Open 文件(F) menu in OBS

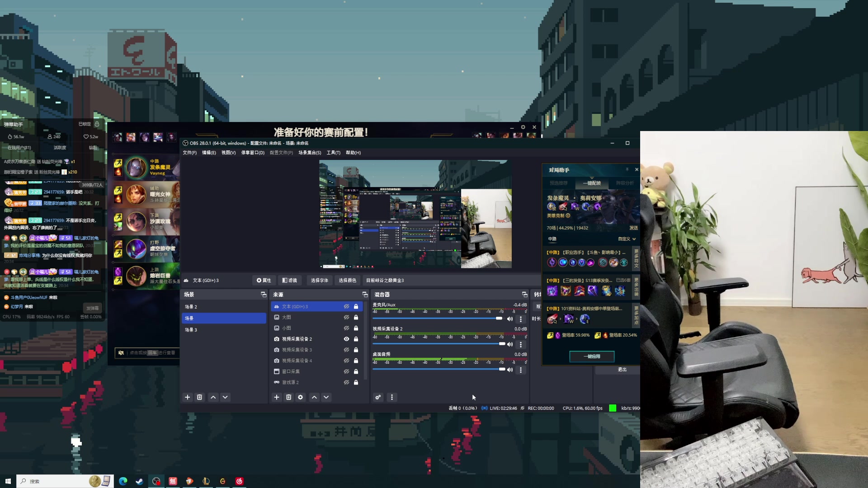189,153
